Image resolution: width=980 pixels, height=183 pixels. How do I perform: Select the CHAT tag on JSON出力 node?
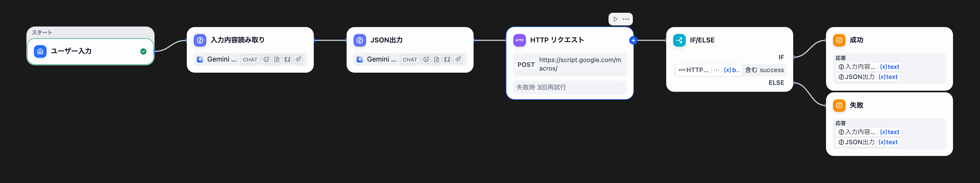(x=410, y=59)
